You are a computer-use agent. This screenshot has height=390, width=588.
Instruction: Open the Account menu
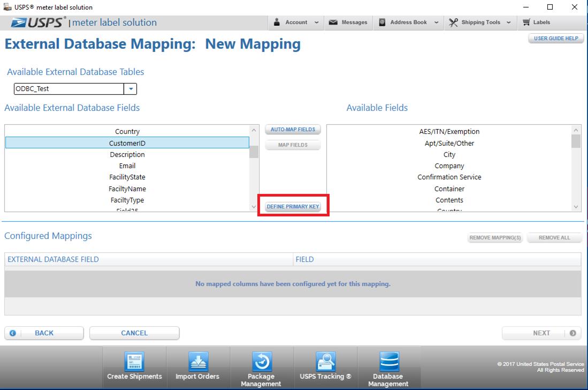tap(296, 22)
